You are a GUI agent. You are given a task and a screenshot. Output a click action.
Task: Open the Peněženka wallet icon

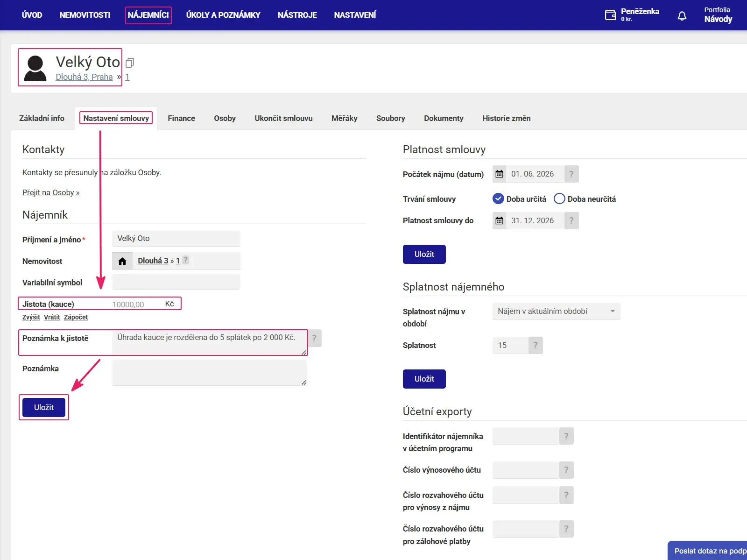pos(610,15)
